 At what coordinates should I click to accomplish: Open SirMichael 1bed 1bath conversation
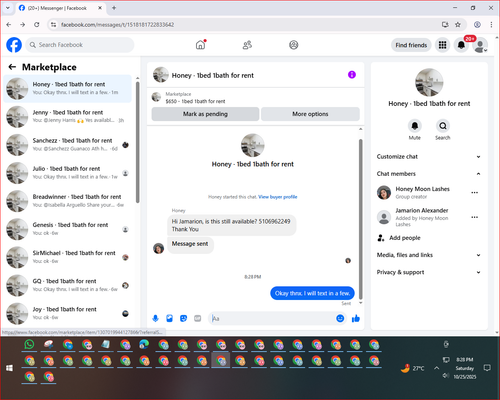tap(68, 257)
